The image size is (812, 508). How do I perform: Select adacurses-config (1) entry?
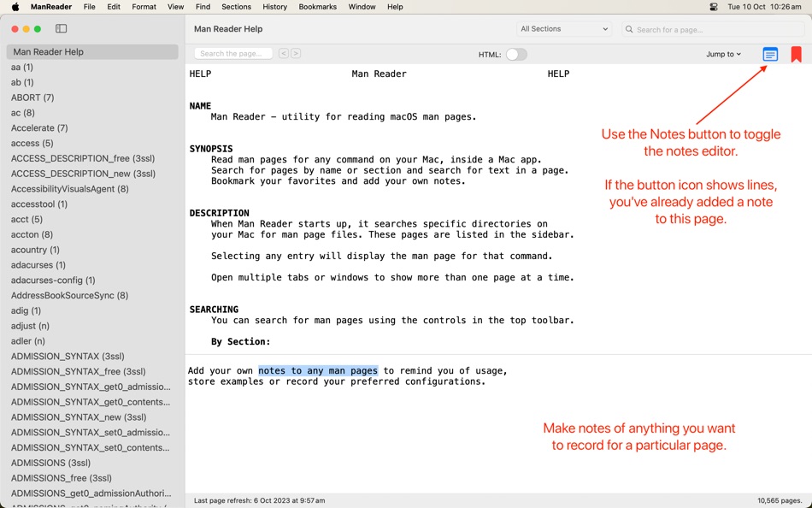[x=92, y=280]
